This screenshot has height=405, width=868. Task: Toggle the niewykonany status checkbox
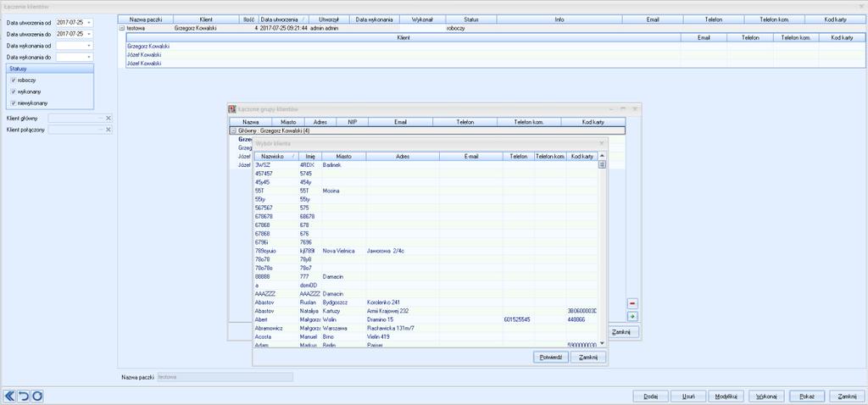pos(14,103)
